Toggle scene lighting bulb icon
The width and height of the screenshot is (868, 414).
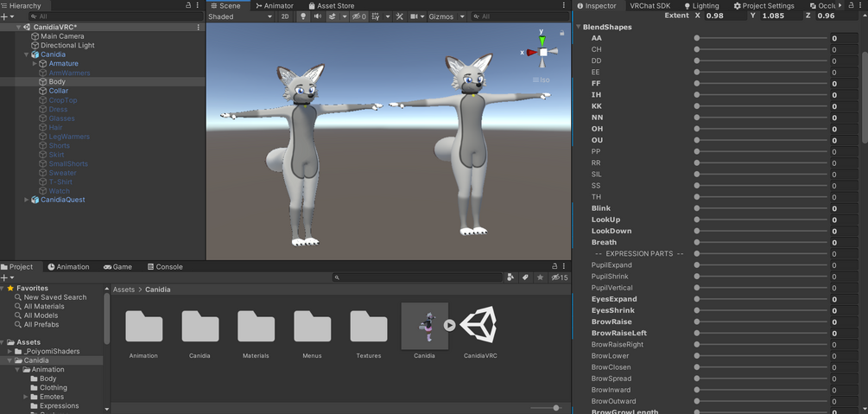303,16
